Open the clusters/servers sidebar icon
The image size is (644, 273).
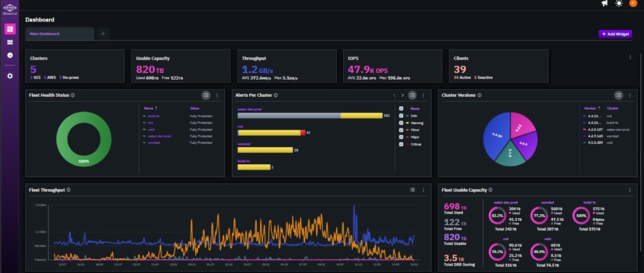click(10, 42)
